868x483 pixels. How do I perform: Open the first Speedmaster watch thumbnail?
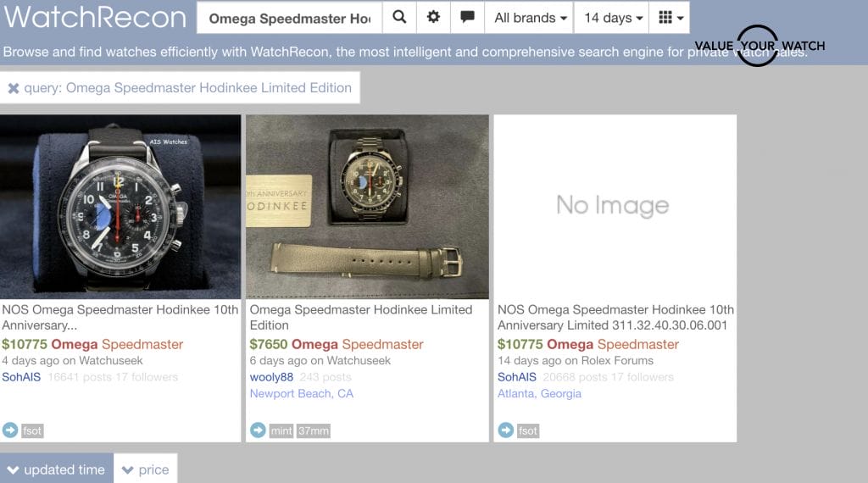click(120, 207)
